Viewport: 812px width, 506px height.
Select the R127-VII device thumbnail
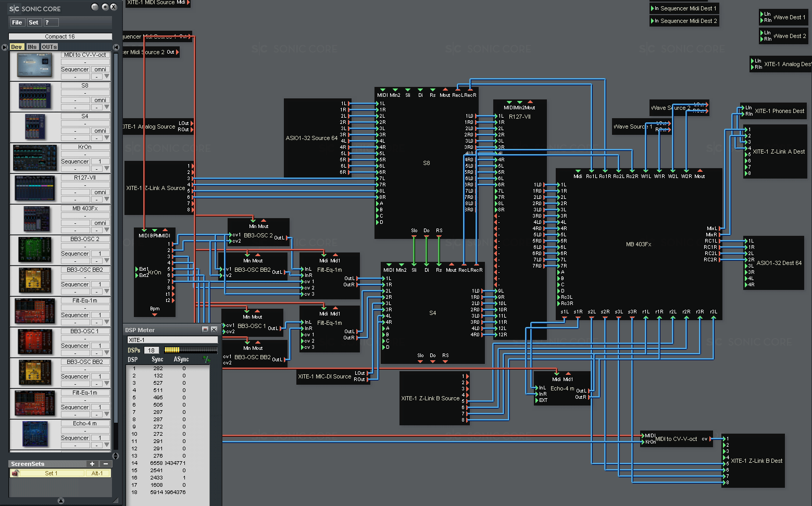35,188
